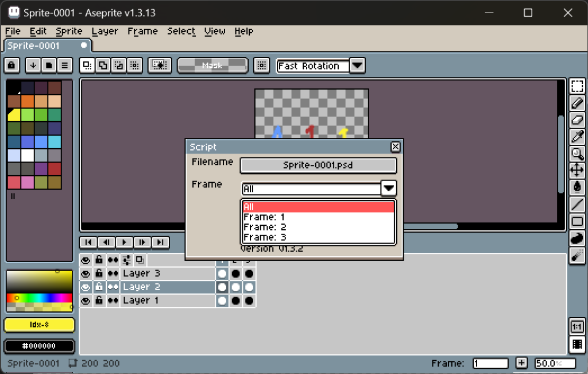The height and width of the screenshot is (374, 588).
Task: Open the Fast Rotation algorithm dropdown
Action: [x=357, y=65]
